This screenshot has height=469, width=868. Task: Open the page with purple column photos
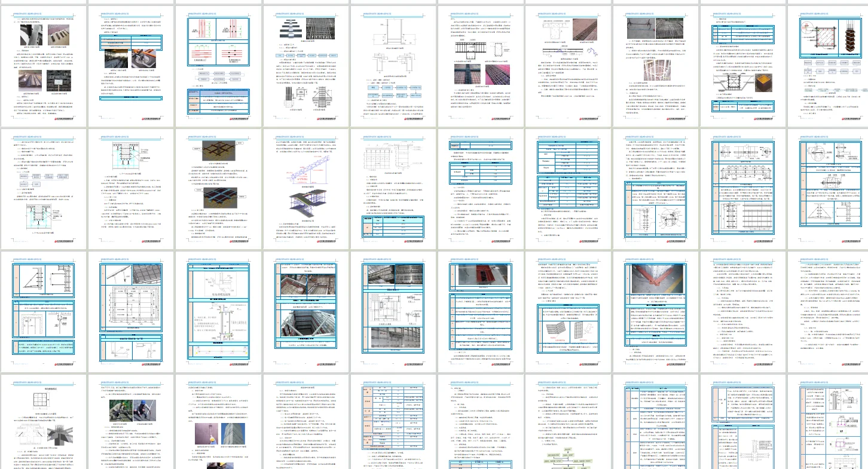click(x=218, y=421)
